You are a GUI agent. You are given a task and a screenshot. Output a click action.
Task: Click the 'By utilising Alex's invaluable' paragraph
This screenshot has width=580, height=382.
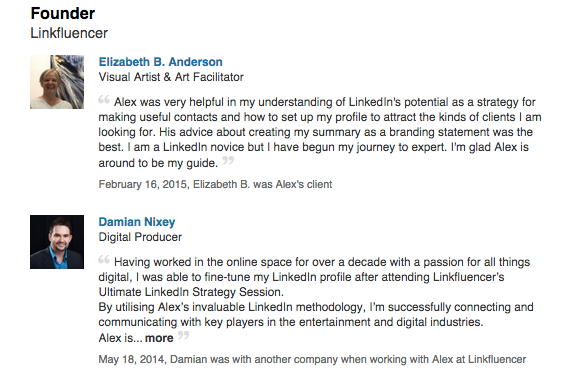(x=316, y=314)
